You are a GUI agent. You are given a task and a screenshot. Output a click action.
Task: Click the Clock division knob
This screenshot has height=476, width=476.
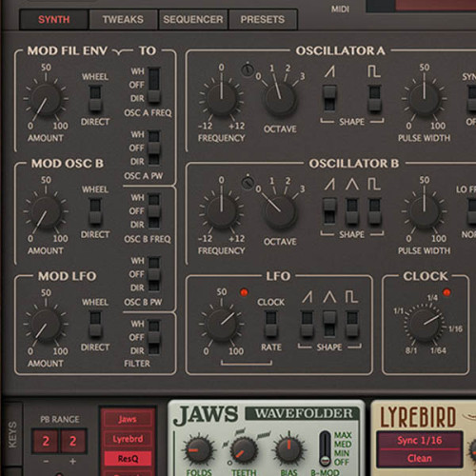tap(424, 325)
